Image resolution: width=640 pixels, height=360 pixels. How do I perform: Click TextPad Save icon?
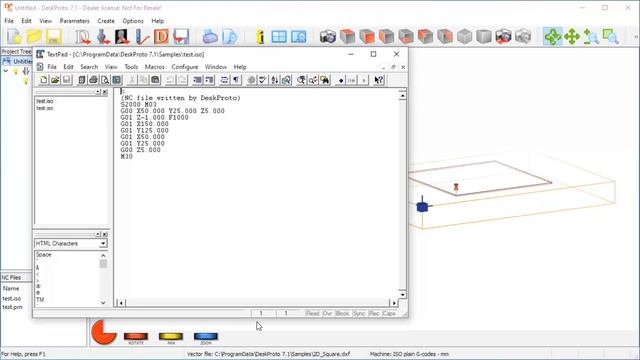pos(67,80)
